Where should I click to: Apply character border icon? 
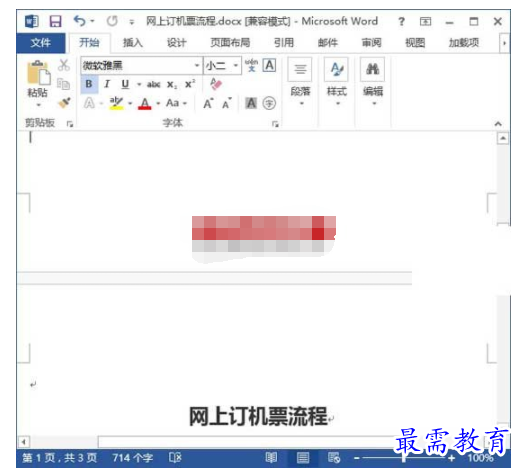[x=269, y=65]
